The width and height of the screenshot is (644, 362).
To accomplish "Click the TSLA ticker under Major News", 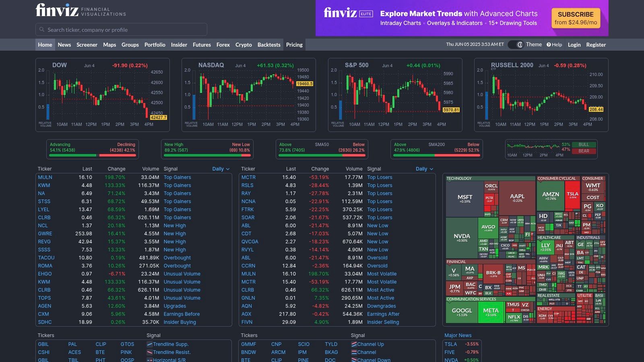I will (x=451, y=344).
